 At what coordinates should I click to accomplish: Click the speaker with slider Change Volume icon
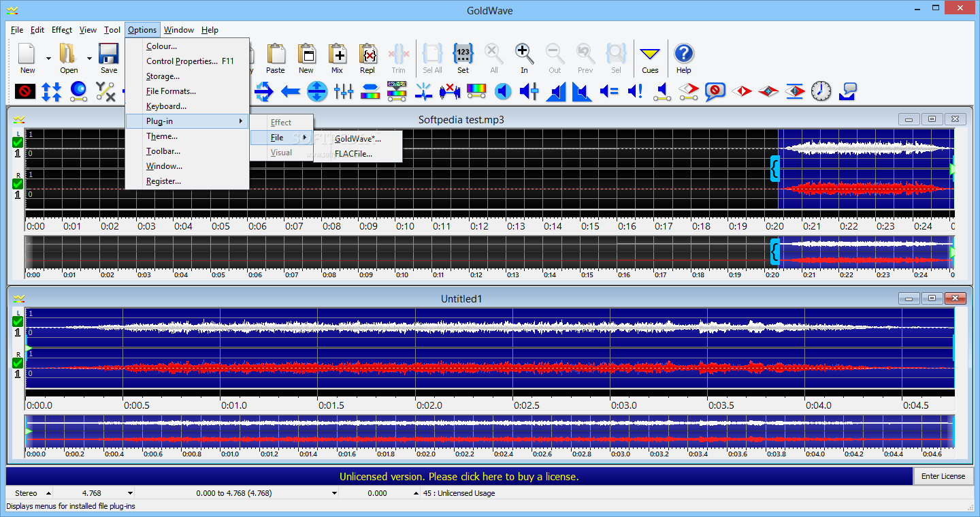pyautogui.click(x=529, y=91)
